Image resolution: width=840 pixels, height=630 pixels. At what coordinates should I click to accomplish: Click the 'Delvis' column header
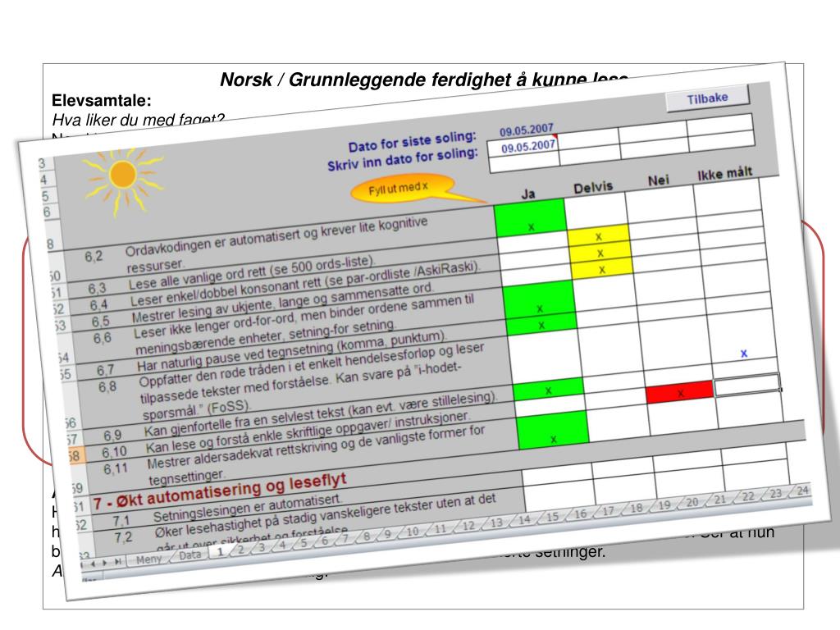point(593,188)
